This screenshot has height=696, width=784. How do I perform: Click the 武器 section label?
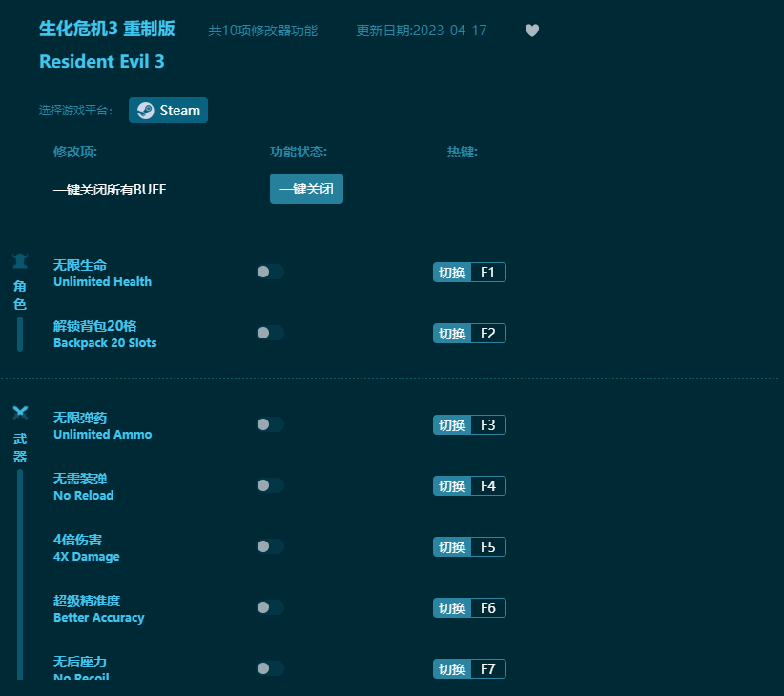tap(20, 448)
